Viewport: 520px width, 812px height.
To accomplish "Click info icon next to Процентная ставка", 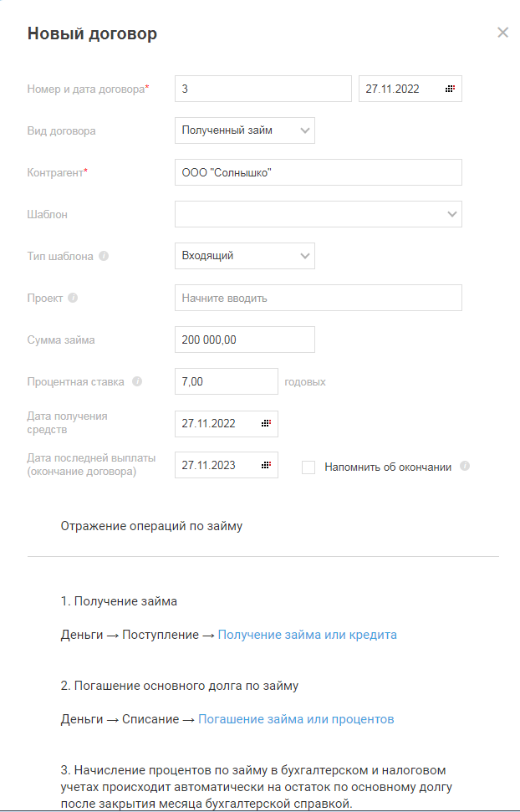I will 137,381.
